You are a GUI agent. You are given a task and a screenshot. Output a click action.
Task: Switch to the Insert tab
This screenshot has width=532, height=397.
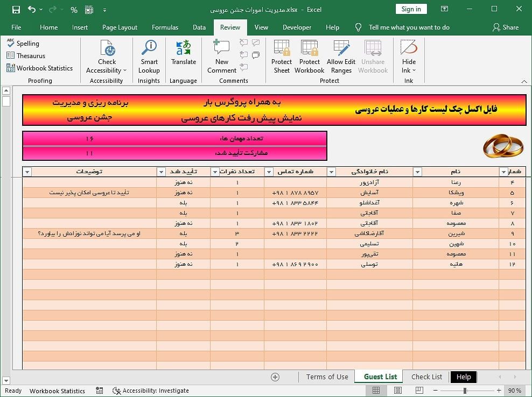[80, 27]
